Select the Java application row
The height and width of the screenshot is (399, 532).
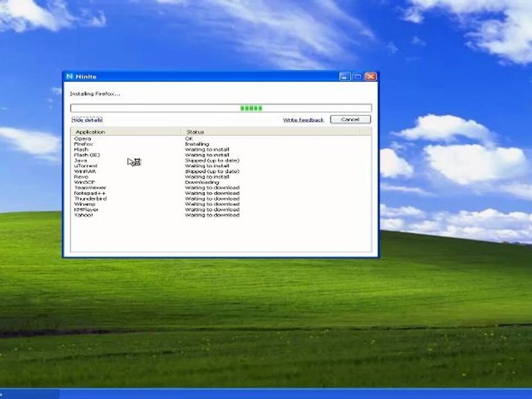[221, 161]
